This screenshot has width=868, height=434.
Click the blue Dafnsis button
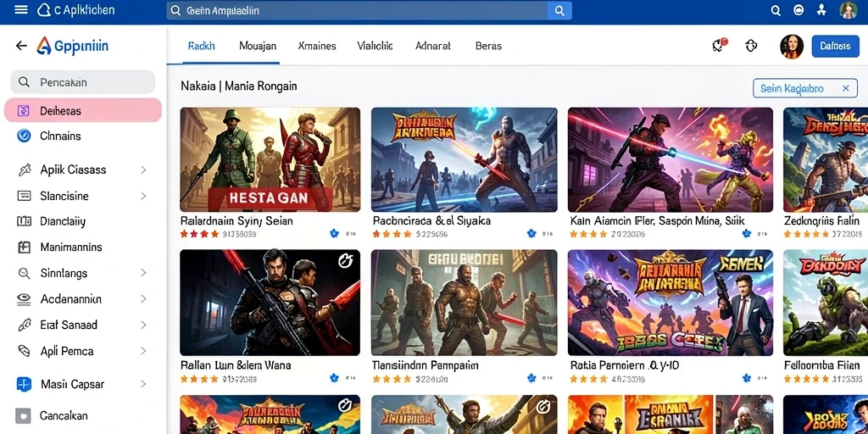[x=835, y=47]
